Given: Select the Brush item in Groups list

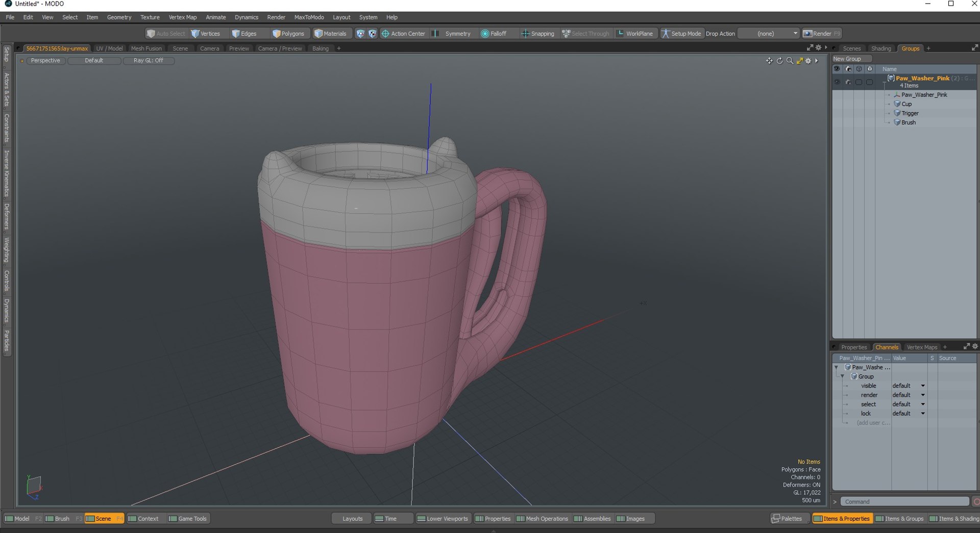Looking at the screenshot, I should pyautogui.click(x=908, y=122).
